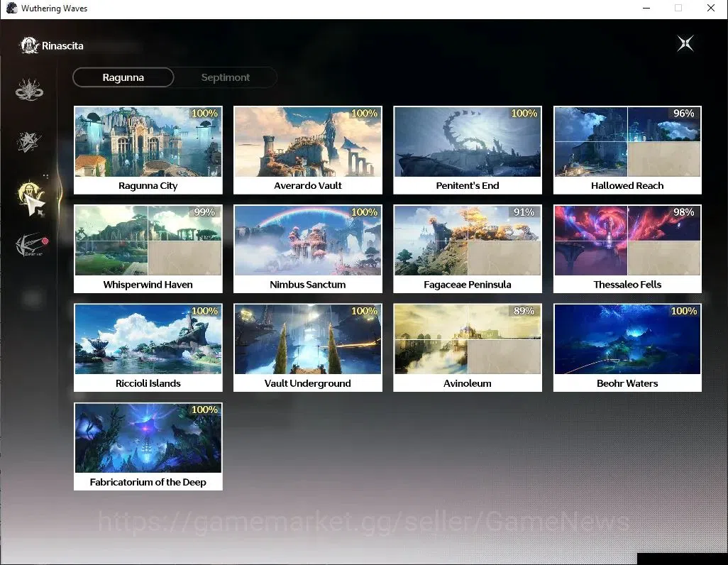Screen dimensions: 728x565
Task: Click the Wuthering Waves window title icon
Action: tap(11, 9)
